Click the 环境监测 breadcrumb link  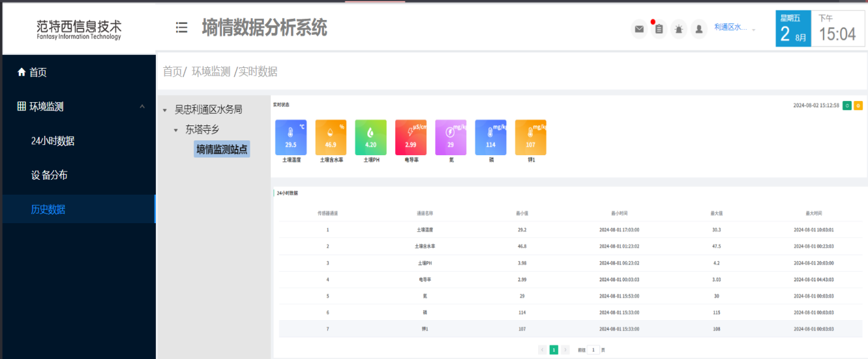[x=211, y=72]
